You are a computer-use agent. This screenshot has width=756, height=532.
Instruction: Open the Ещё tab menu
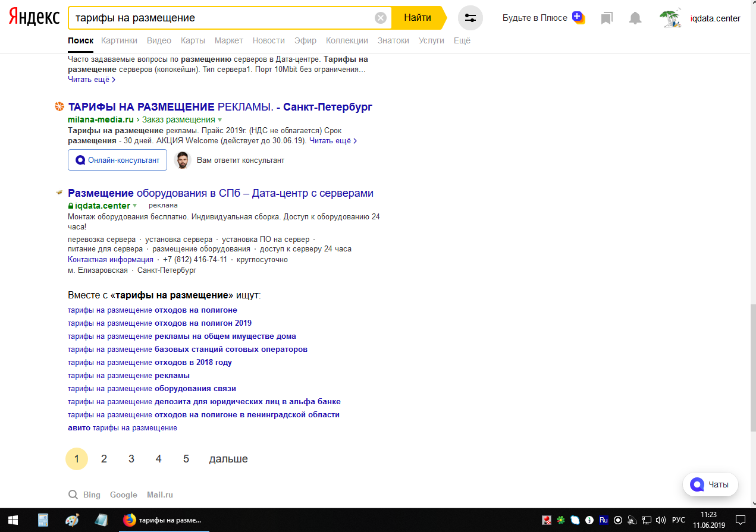[x=462, y=40]
